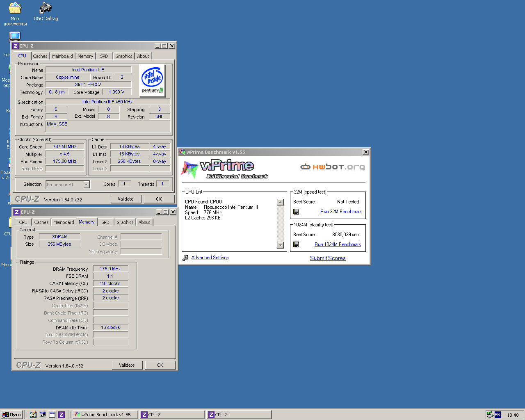Viewport: 525px width, 420px height.
Task: Click the memory Type field SDRAM
Action: (59, 237)
